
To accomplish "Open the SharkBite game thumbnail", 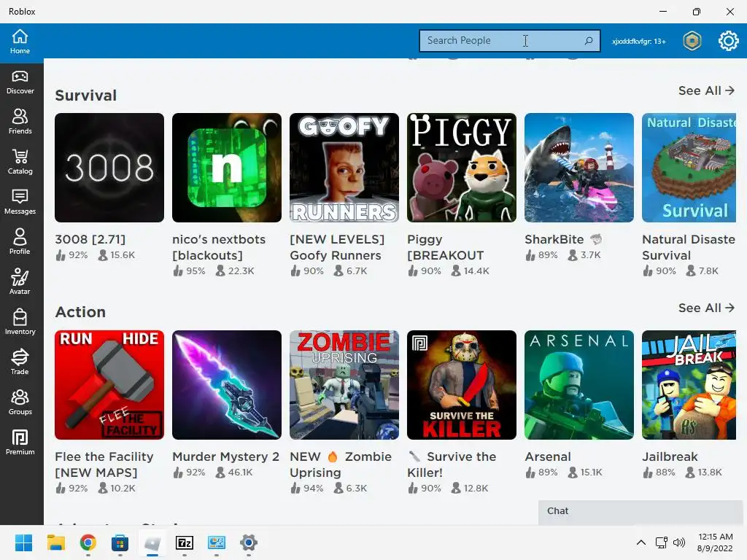I will (578, 168).
